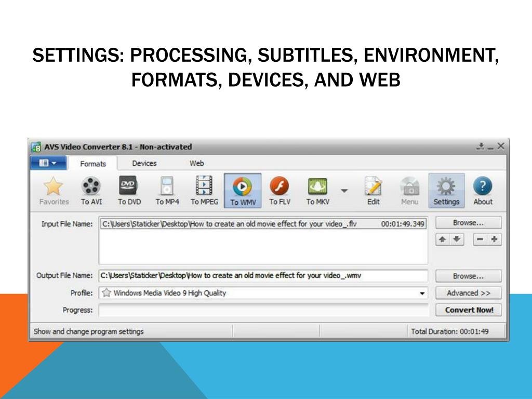Minimize the AVS Video Converter window
Image resolution: width=532 pixels, height=399 pixels.
[490, 147]
